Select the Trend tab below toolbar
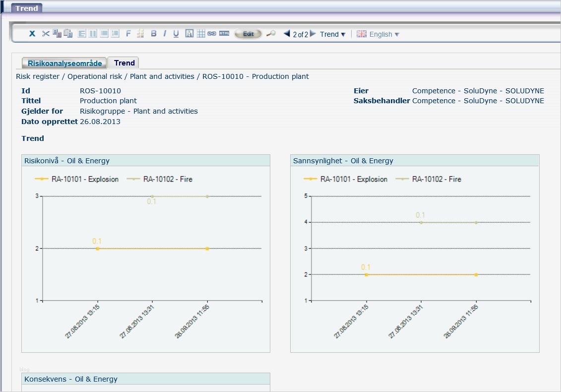 pyautogui.click(x=124, y=63)
